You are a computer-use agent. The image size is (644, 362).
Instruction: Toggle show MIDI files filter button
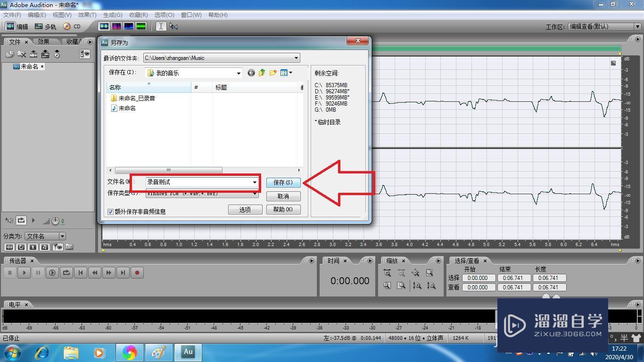45,247
